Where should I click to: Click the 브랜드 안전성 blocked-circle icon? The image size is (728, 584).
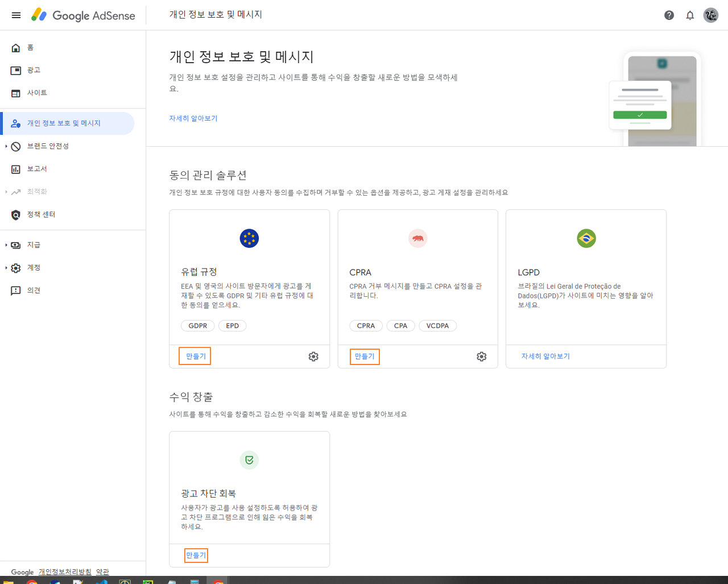coord(16,147)
